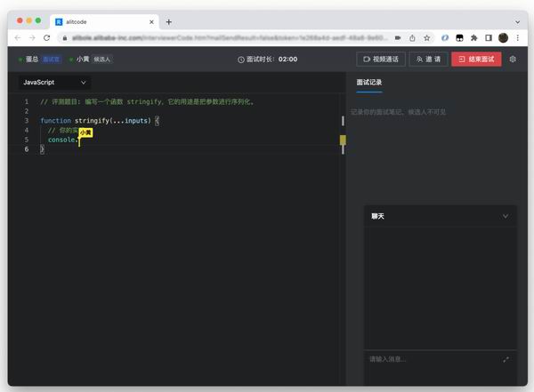Click the browser back arrow
The width and height of the screenshot is (534, 392).
pyautogui.click(x=18, y=38)
